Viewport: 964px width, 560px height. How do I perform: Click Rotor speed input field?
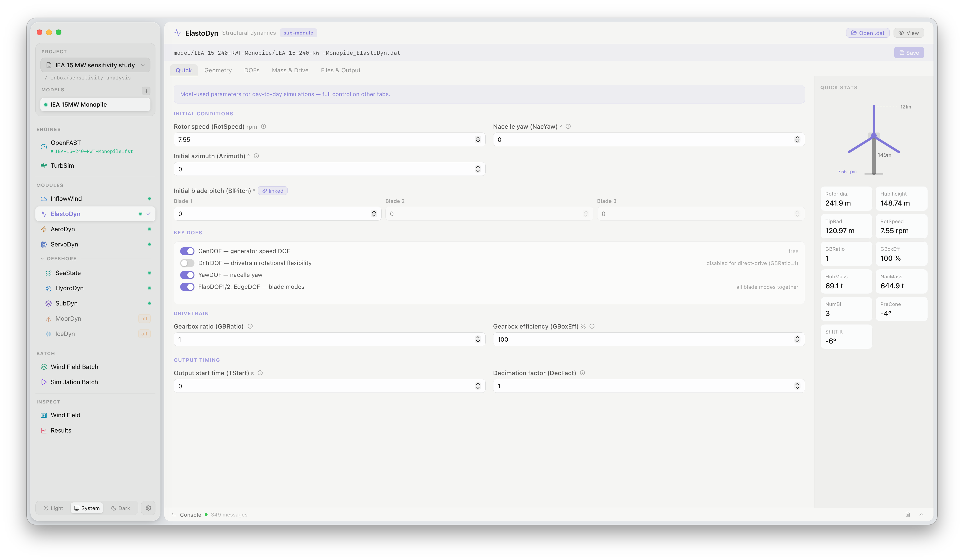tap(329, 139)
